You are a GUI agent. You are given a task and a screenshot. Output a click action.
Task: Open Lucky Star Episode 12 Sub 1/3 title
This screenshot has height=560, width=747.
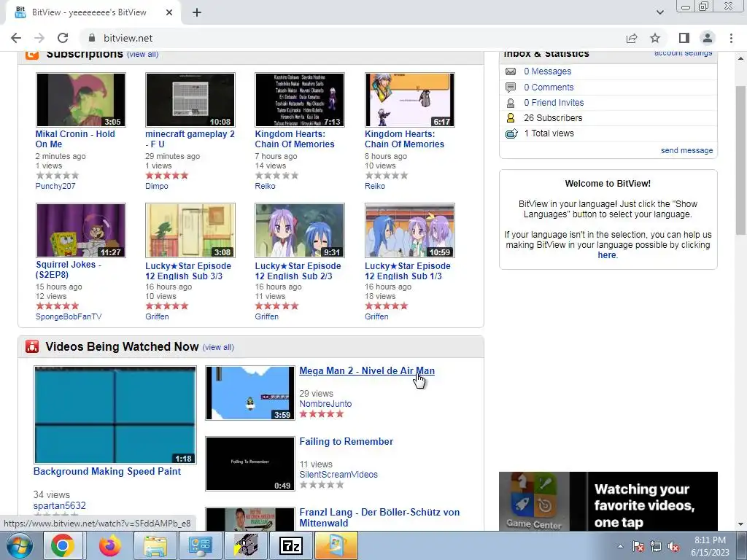[407, 271]
